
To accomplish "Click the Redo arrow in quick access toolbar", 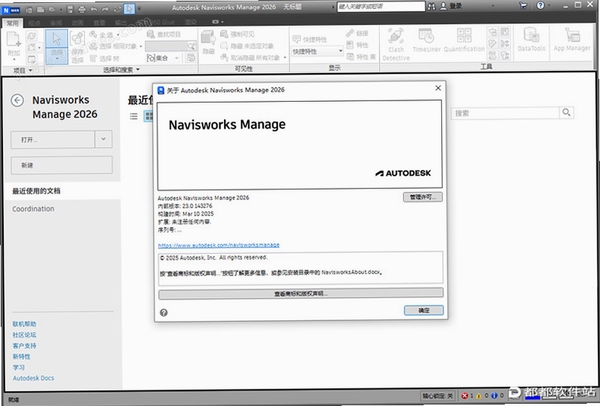I will [105, 10].
